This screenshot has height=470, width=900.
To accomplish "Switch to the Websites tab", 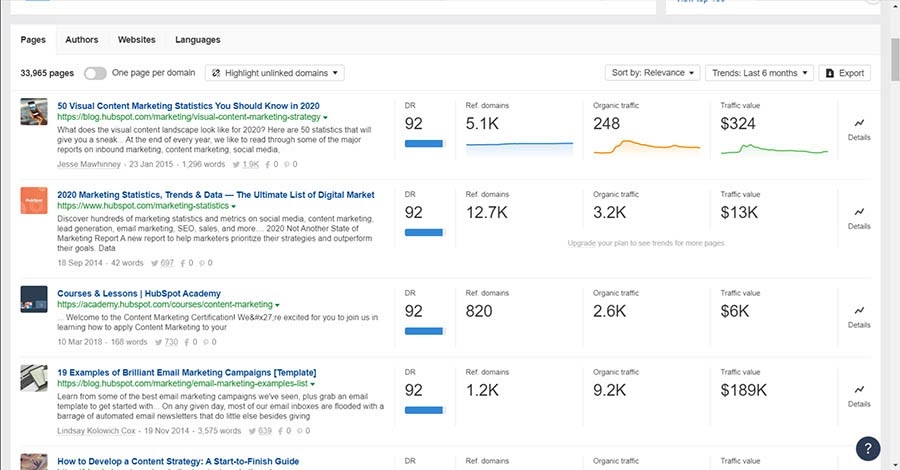I will click(x=137, y=40).
